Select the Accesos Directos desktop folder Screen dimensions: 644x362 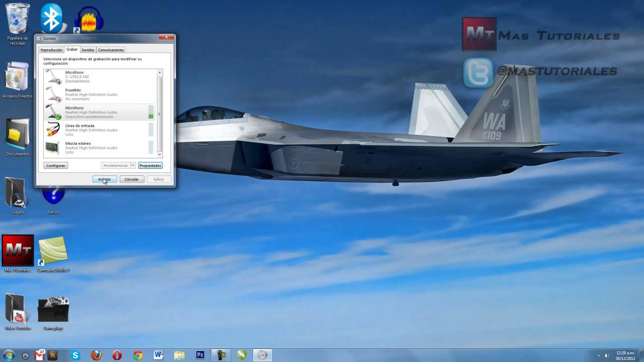(18, 79)
